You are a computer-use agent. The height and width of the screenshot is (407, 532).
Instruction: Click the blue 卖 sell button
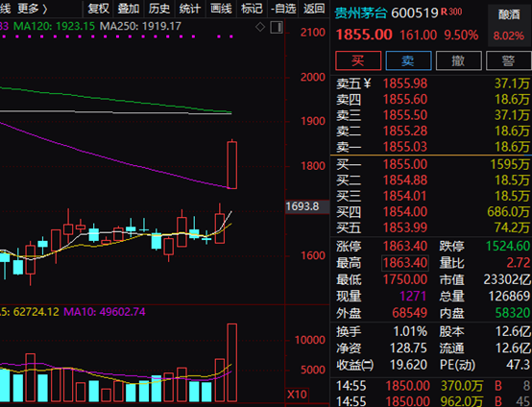408,60
